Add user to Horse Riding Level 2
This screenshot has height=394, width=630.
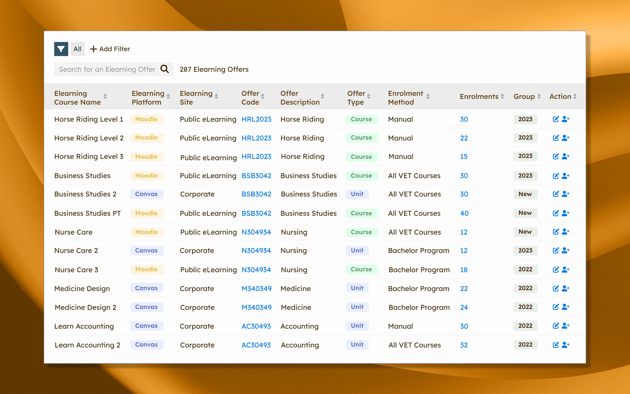click(565, 138)
